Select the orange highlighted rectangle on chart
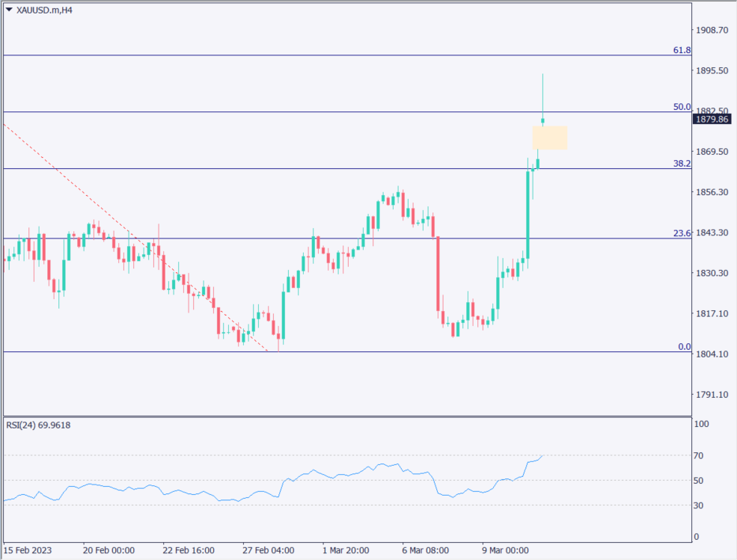Viewport: 737px width, 560px height. [549, 137]
